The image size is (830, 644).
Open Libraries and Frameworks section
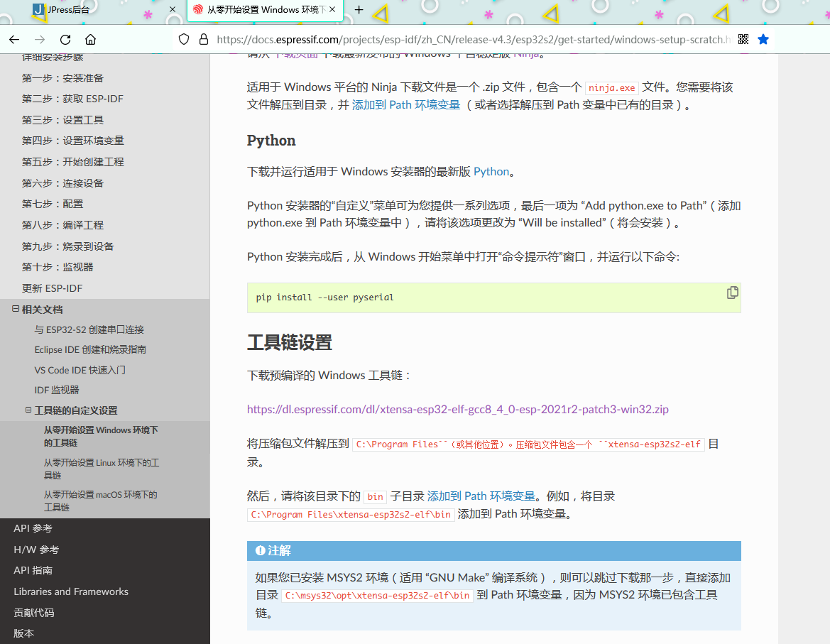pos(71,591)
